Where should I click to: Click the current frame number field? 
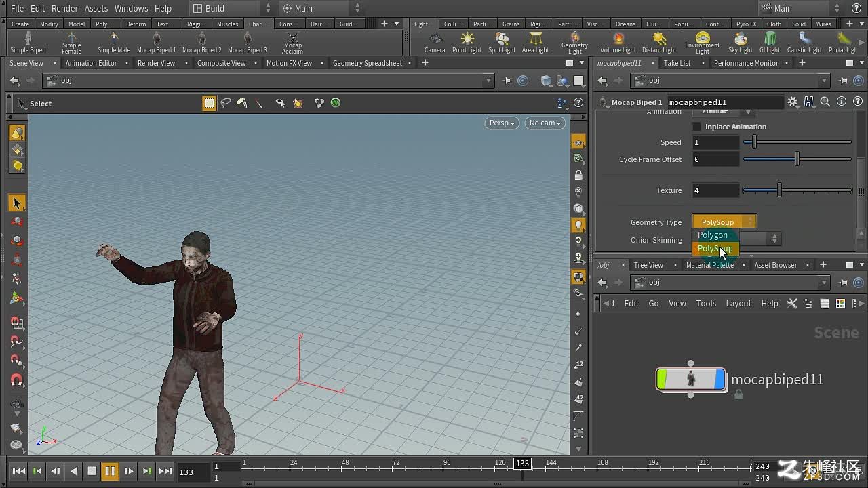193,472
